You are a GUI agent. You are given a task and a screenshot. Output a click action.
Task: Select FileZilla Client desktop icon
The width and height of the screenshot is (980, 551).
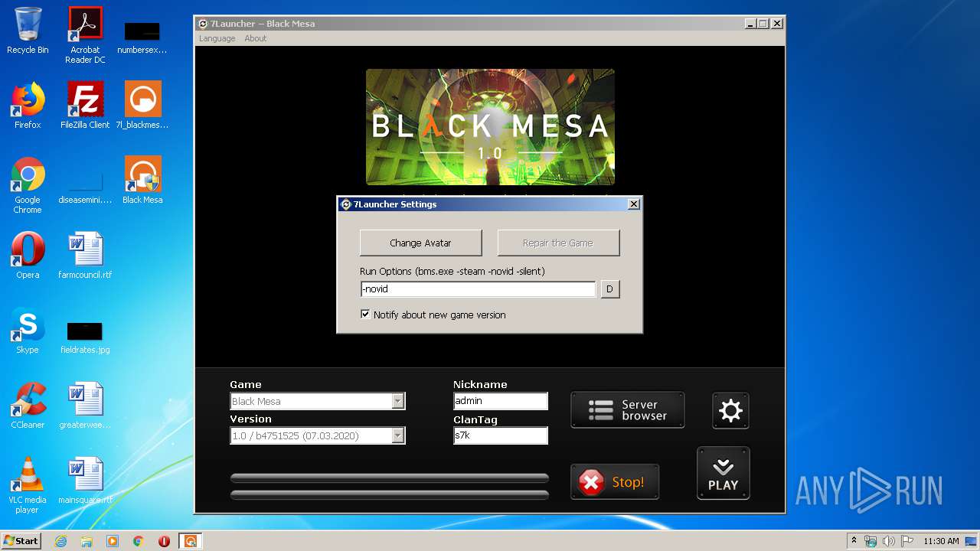point(85,106)
